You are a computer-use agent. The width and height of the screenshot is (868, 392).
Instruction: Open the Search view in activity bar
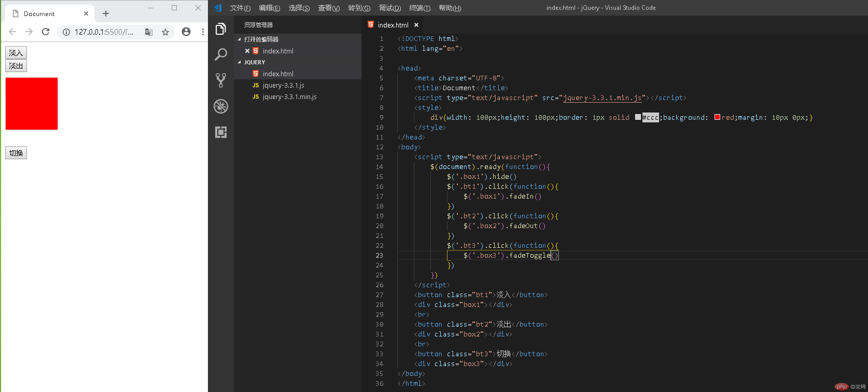pos(221,54)
